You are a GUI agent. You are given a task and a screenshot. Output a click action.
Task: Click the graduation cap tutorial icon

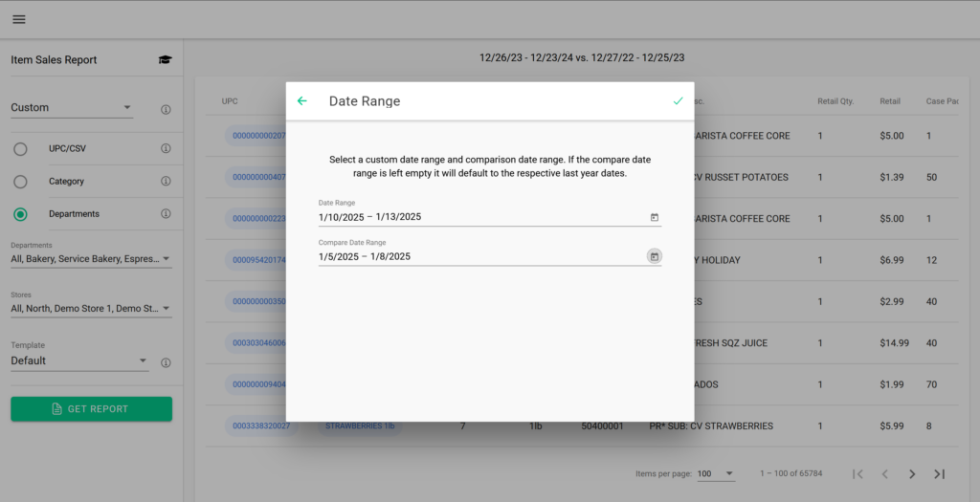click(165, 60)
